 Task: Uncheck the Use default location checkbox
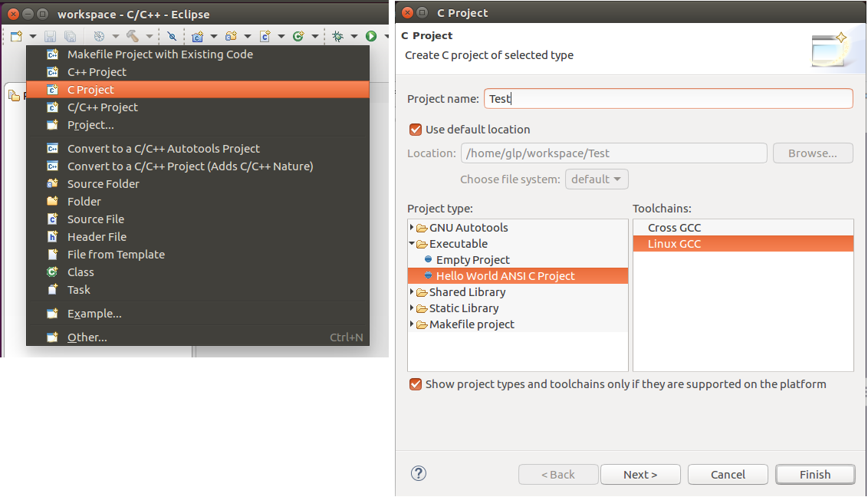pyautogui.click(x=415, y=130)
